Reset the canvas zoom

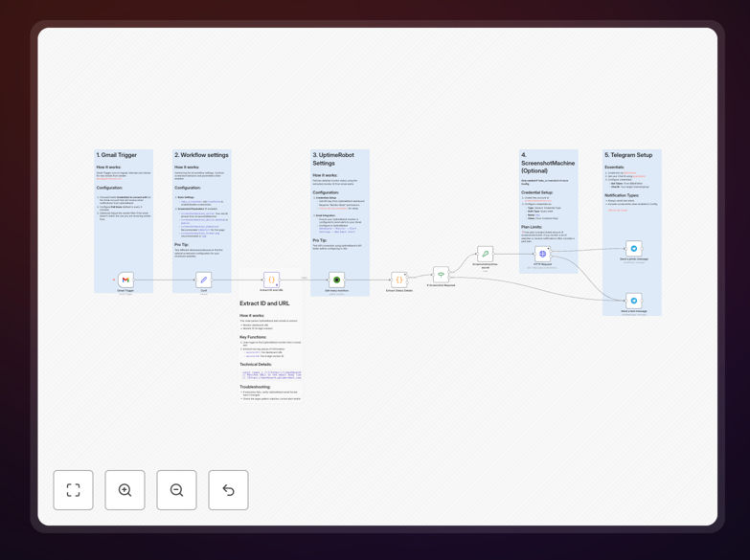(x=228, y=490)
